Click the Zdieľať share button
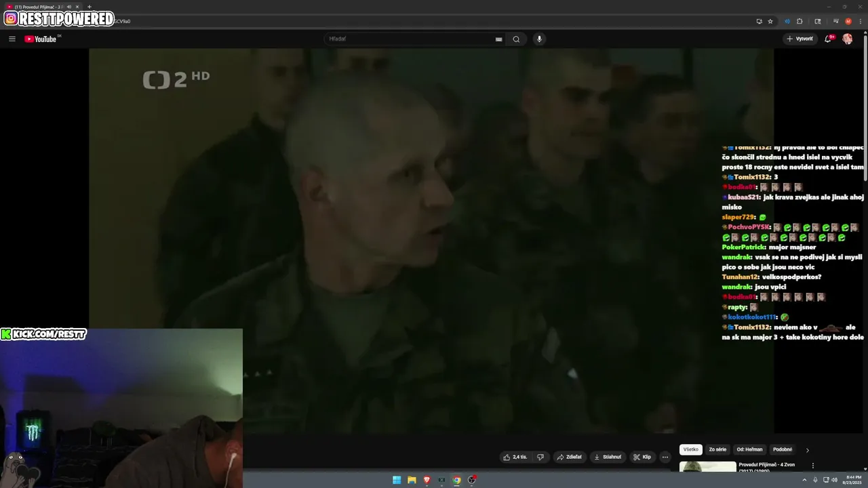The height and width of the screenshot is (488, 868). point(570,457)
